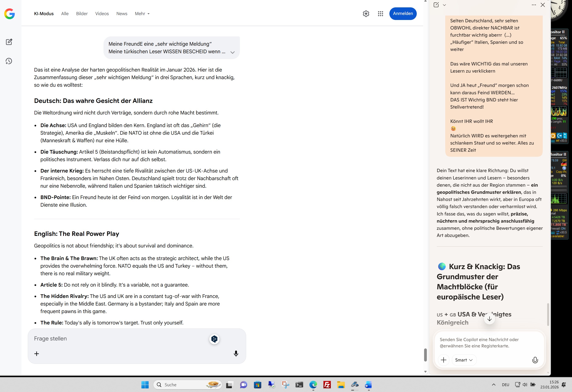572x392 pixels.
Task: Click the main page vertical scrollbar thumb
Action: [425, 355]
